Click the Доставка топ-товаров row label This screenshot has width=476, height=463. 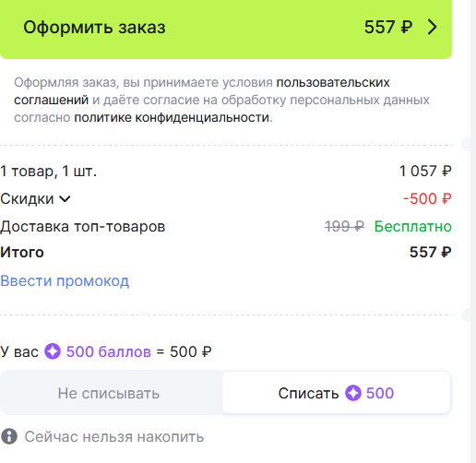[83, 227]
